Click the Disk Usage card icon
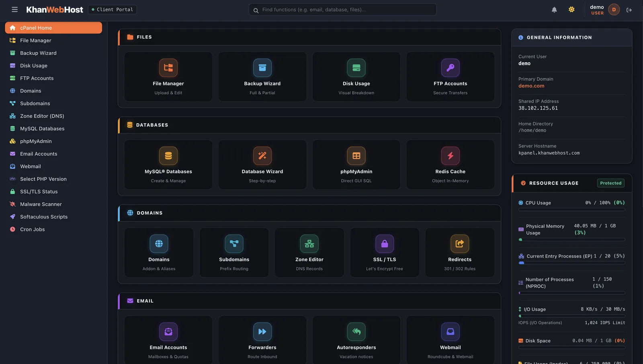Screen dimensions: 643x364 point(356,68)
